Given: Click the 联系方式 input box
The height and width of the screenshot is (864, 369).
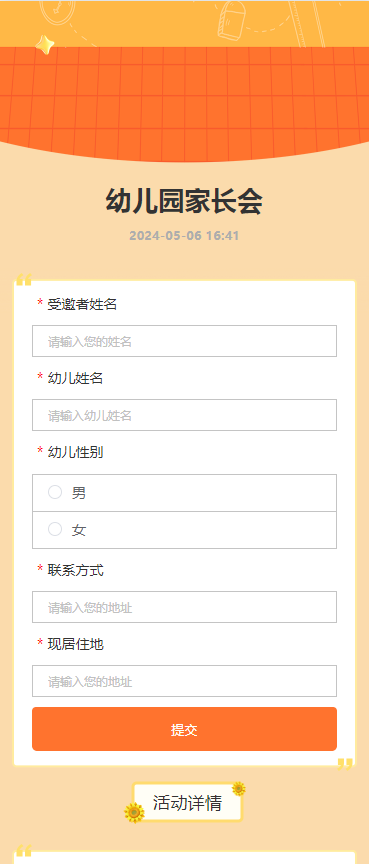Looking at the screenshot, I should [184, 607].
